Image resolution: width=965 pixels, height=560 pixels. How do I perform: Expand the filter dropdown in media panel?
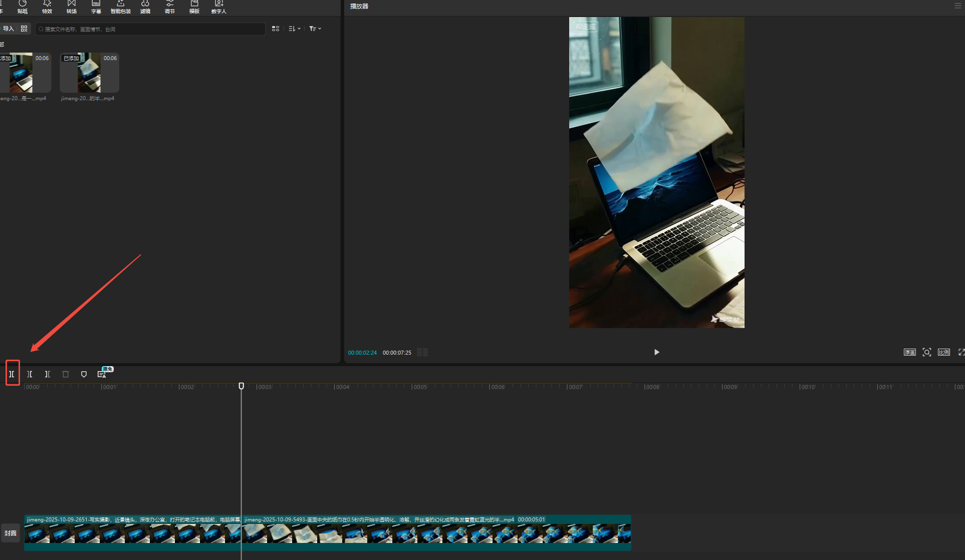(x=315, y=29)
